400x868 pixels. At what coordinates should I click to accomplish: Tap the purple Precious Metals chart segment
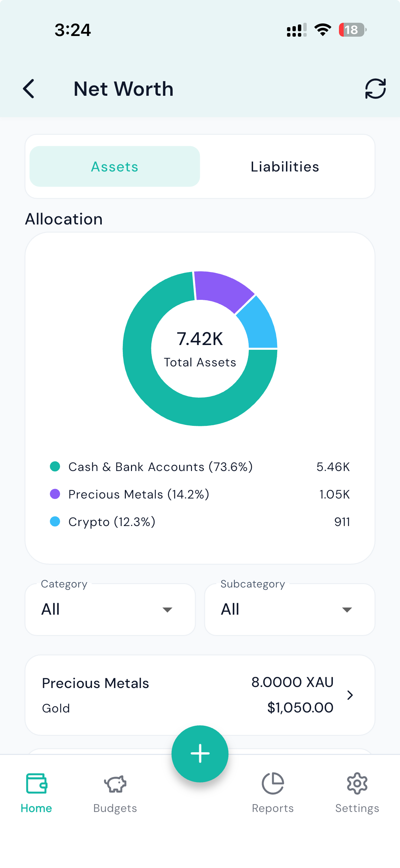(222, 289)
